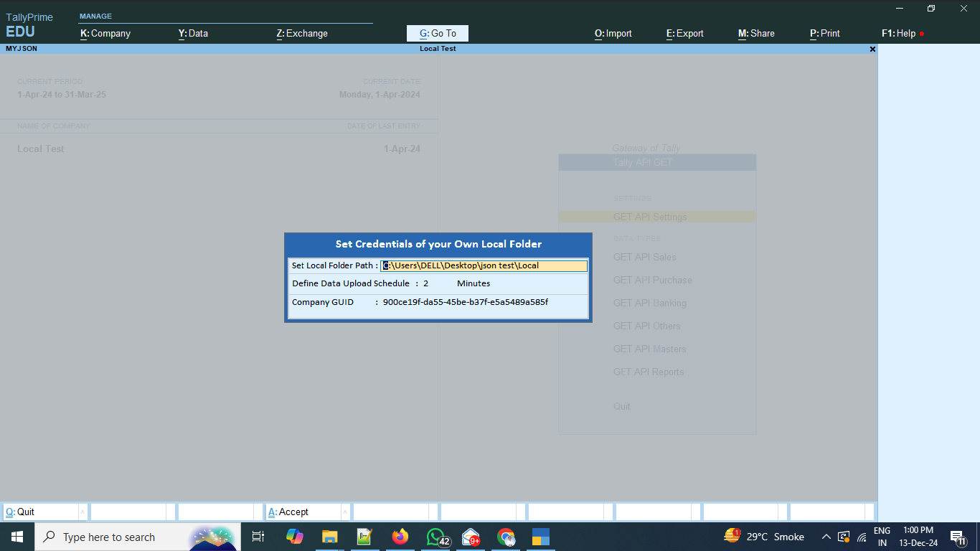Open the K: Company menu
Image resolution: width=980 pixels, height=551 pixels.
pyautogui.click(x=105, y=33)
